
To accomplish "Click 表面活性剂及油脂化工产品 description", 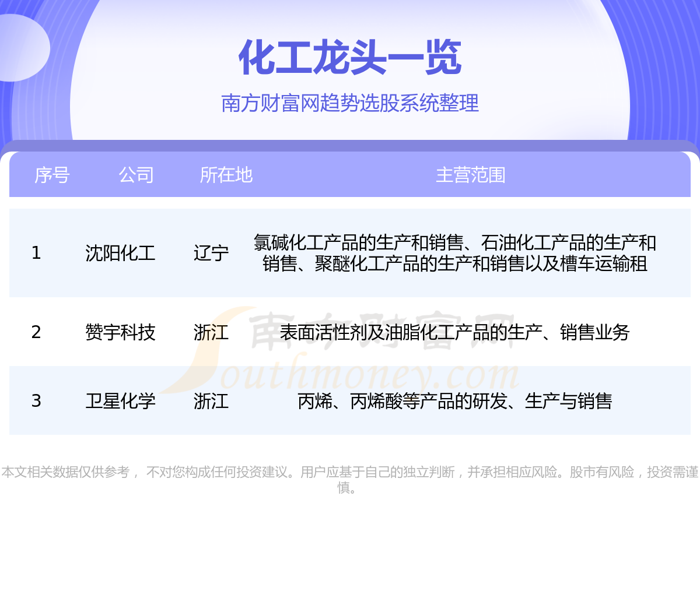I will click(455, 332).
